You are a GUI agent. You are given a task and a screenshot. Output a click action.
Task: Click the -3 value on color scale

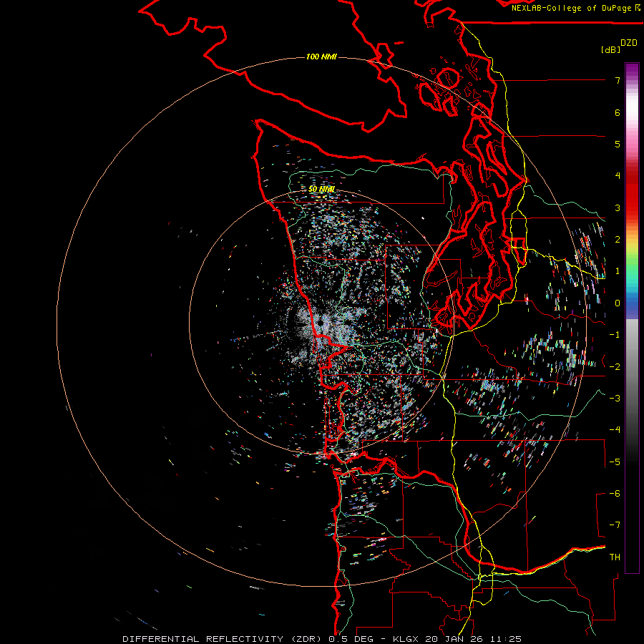click(615, 399)
